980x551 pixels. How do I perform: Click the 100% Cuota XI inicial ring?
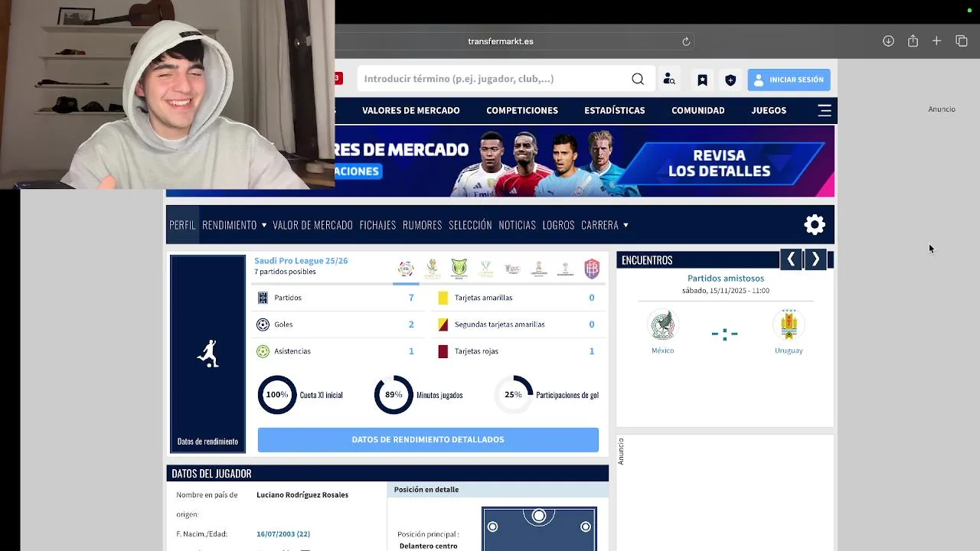point(277,395)
